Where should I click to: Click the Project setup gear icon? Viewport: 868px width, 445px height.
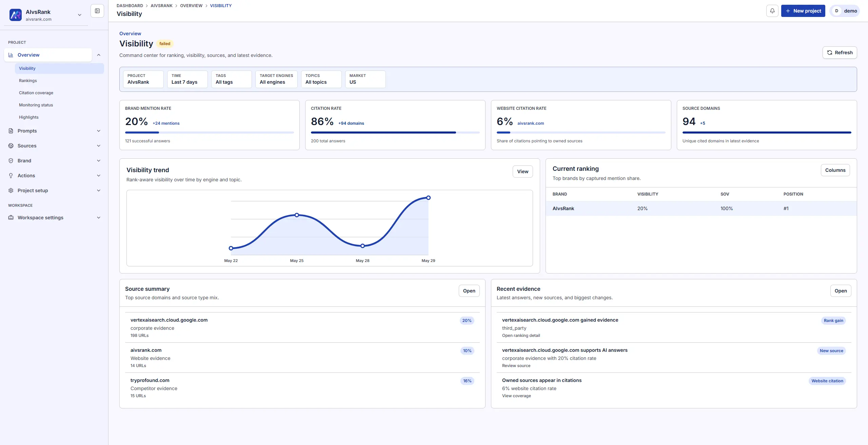[x=11, y=190]
